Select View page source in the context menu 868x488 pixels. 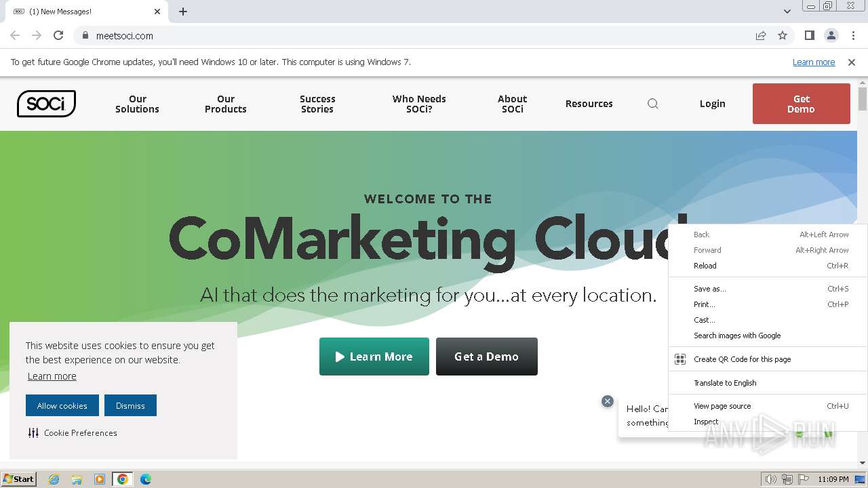tap(722, 406)
